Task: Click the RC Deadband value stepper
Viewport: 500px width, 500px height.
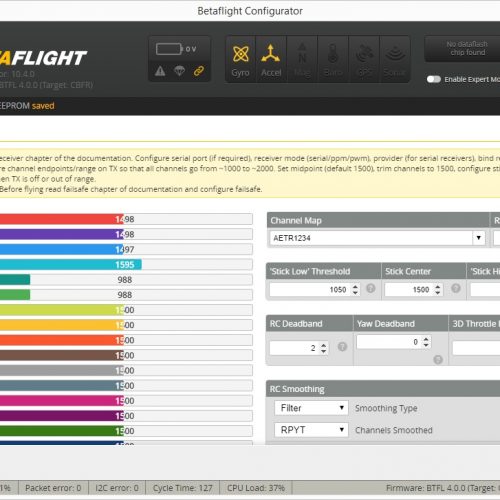Action: (323, 348)
